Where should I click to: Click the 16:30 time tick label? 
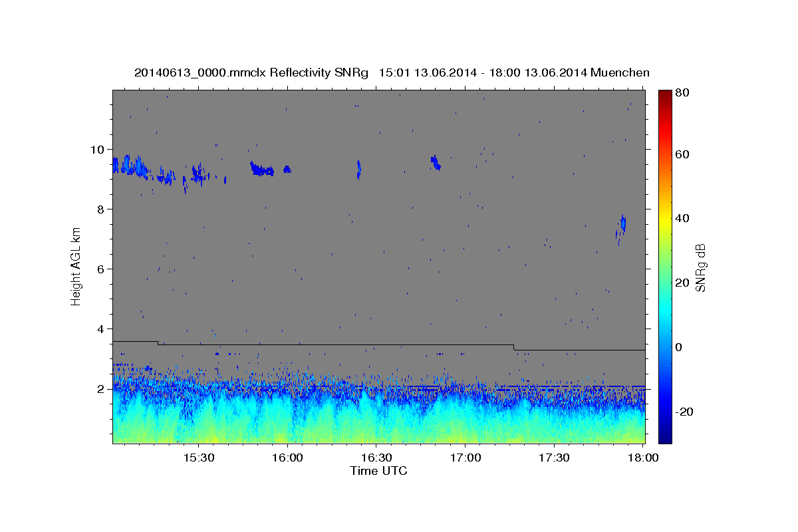(x=376, y=458)
